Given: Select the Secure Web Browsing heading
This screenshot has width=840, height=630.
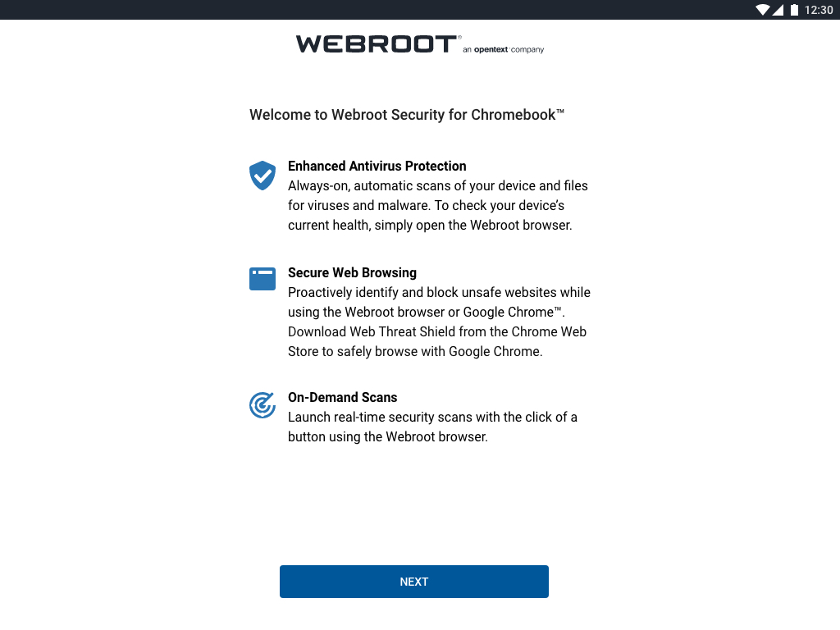Looking at the screenshot, I should tap(352, 272).
